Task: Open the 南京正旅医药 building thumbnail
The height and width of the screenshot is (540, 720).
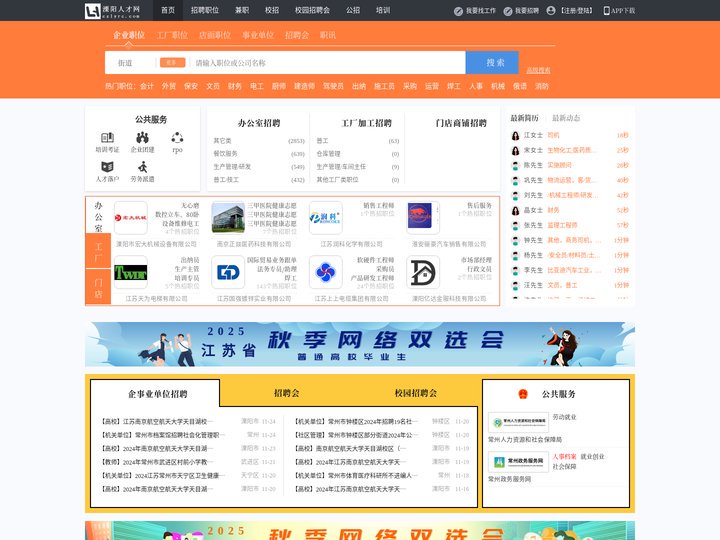Action: 228,218
